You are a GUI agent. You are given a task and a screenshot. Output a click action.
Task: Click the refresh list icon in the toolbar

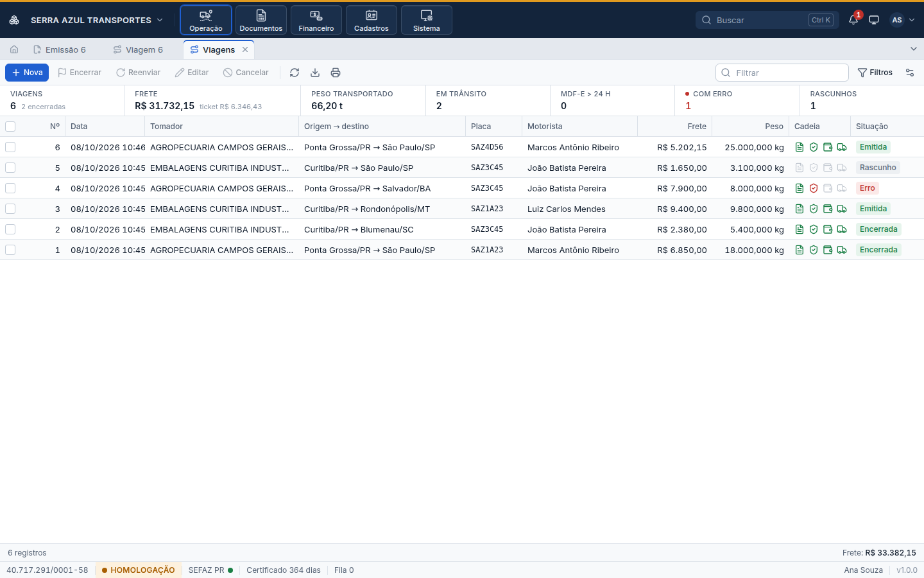pos(295,73)
